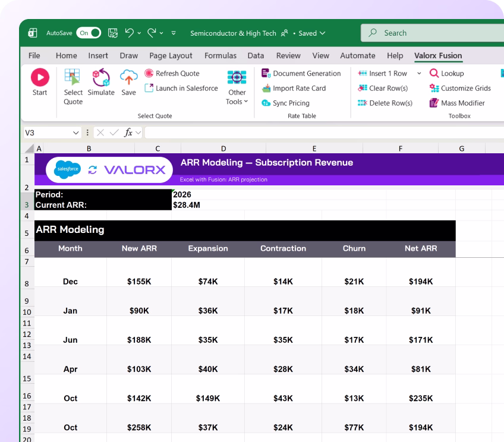Select column D header
The image size is (504, 442).
pyautogui.click(x=223, y=149)
